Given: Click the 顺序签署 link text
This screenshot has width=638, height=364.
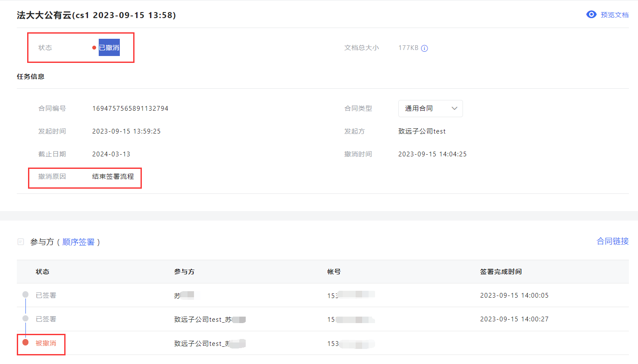Looking at the screenshot, I should click(x=78, y=242).
